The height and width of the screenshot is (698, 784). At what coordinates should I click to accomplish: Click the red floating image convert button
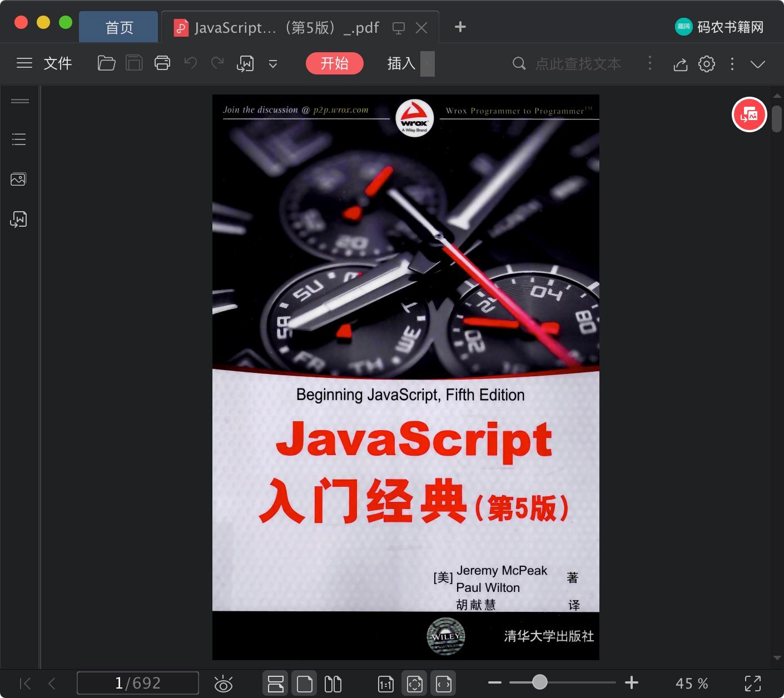[750, 114]
